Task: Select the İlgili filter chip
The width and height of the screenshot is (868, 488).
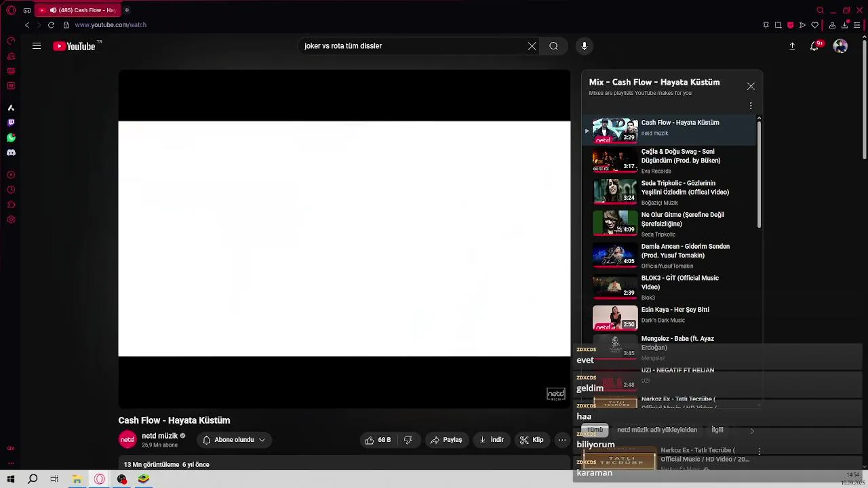Action: (717, 430)
